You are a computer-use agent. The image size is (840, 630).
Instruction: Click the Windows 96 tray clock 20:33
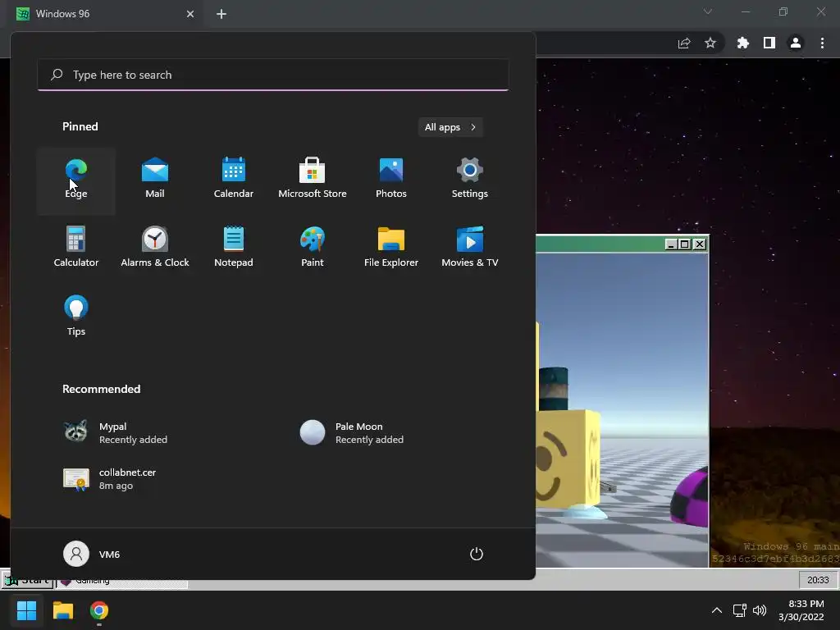818,580
